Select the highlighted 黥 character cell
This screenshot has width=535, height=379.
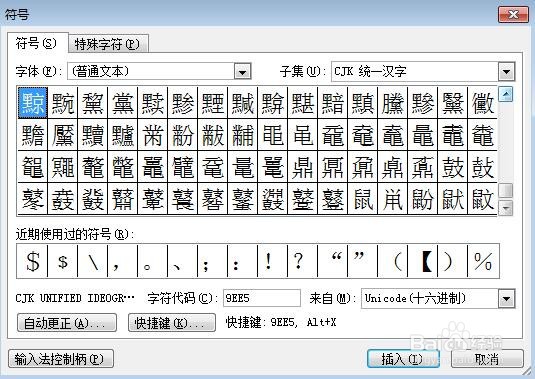33,103
